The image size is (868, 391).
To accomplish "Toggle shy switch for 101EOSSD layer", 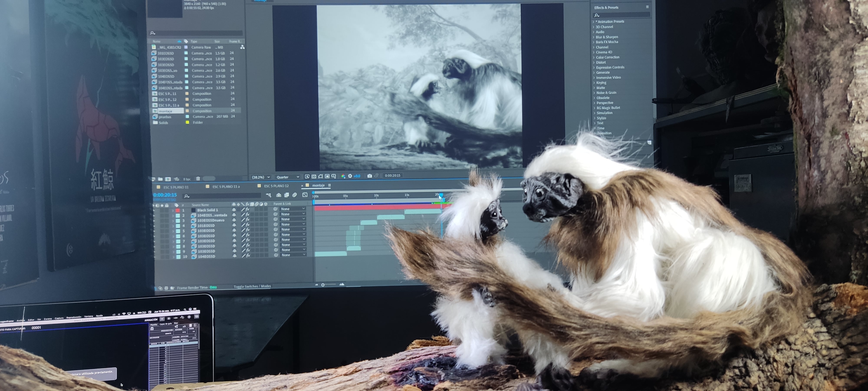I will (x=234, y=225).
